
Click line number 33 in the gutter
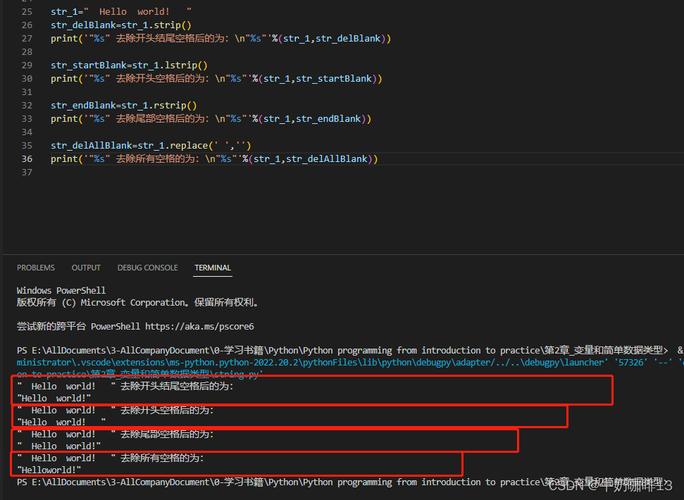click(27, 119)
